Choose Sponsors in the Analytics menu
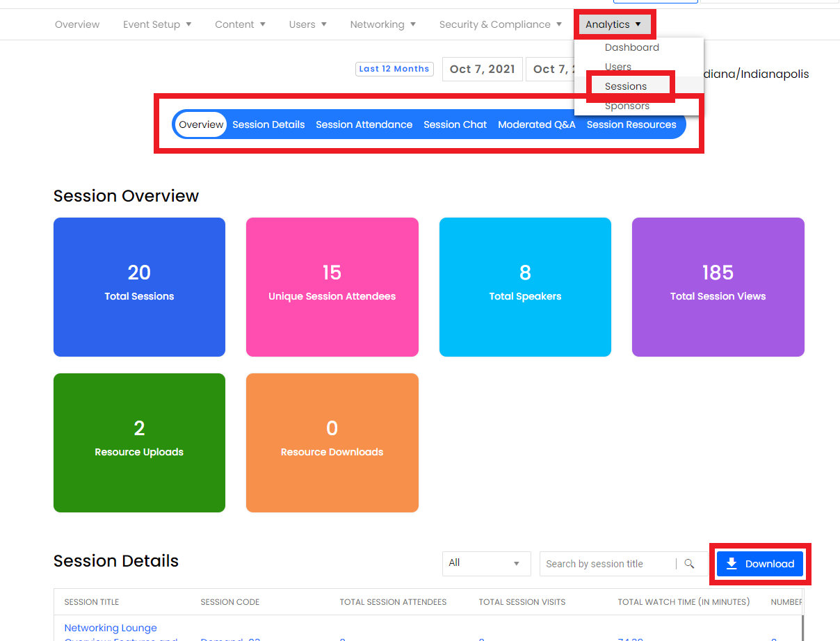Viewport: 840px width, 641px height. point(627,106)
